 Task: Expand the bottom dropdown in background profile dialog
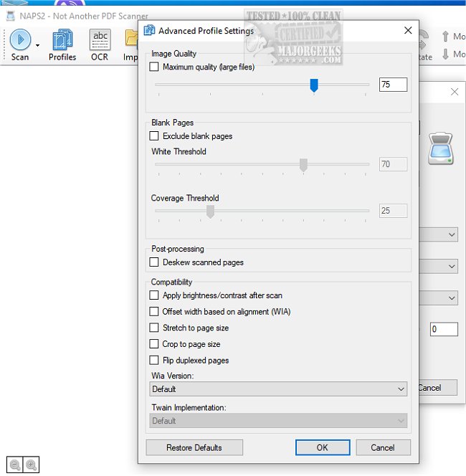(452, 297)
